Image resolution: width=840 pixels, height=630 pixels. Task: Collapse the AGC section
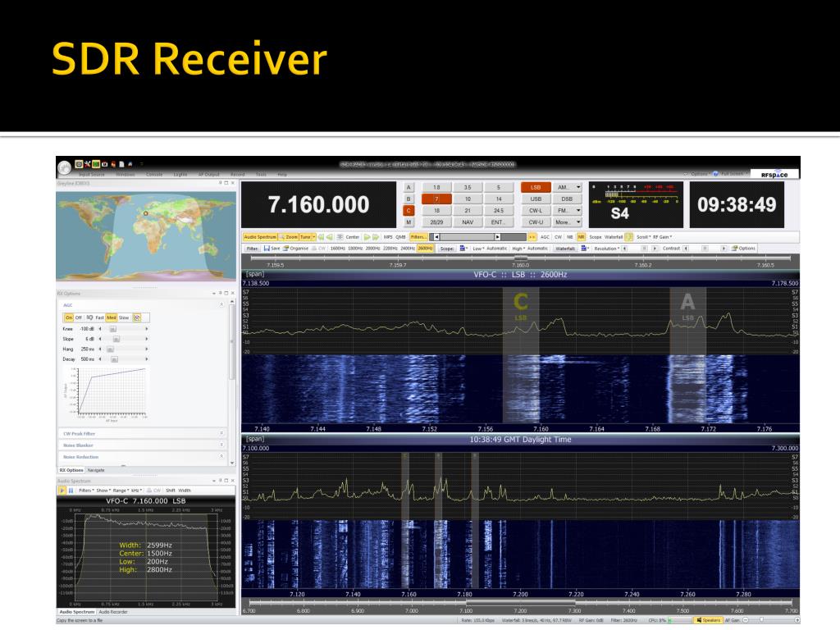tap(221, 304)
